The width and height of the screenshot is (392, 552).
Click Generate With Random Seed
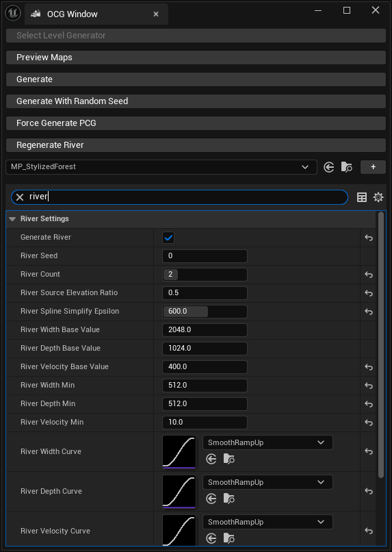click(196, 101)
